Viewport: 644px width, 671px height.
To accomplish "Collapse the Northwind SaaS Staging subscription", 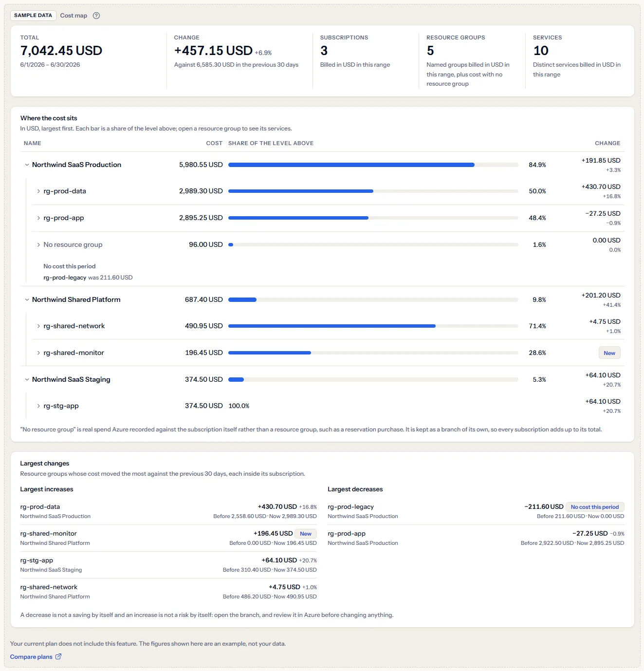I will (27, 379).
